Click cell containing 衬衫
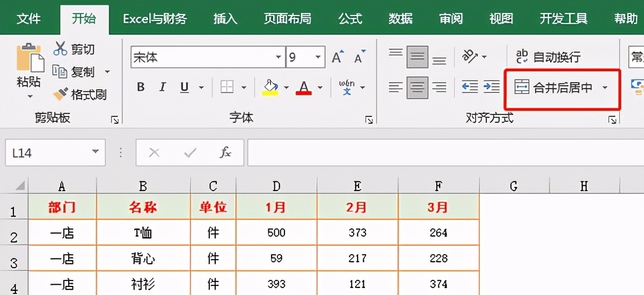Image resolution: width=644 pixels, height=295 pixels. 143,285
